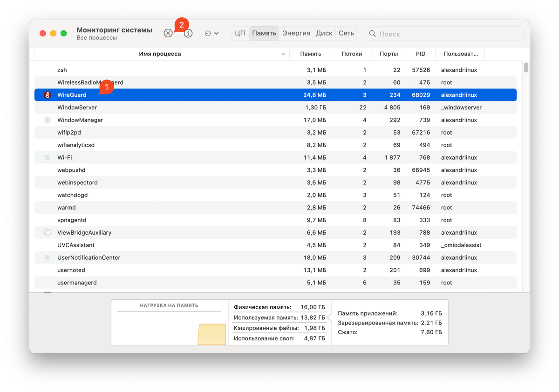
Task: Switch to the ЦП tab
Action: click(x=240, y=34)
